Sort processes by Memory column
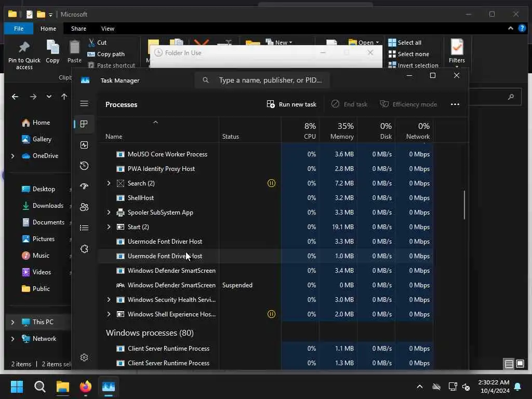532x399 pixels. (x=338, y=130)
